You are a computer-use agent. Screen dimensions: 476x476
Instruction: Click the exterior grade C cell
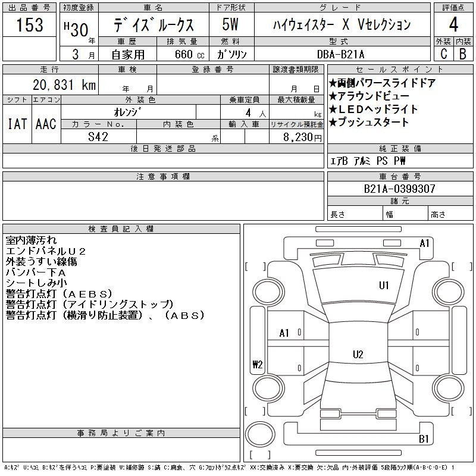click(443, 54)
